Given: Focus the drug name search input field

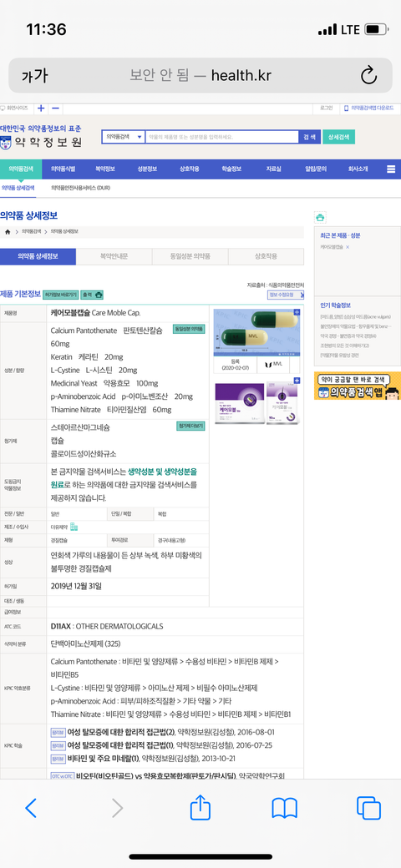Looking at the screenshot, I should pyautogui.click(x=222, y=137).
